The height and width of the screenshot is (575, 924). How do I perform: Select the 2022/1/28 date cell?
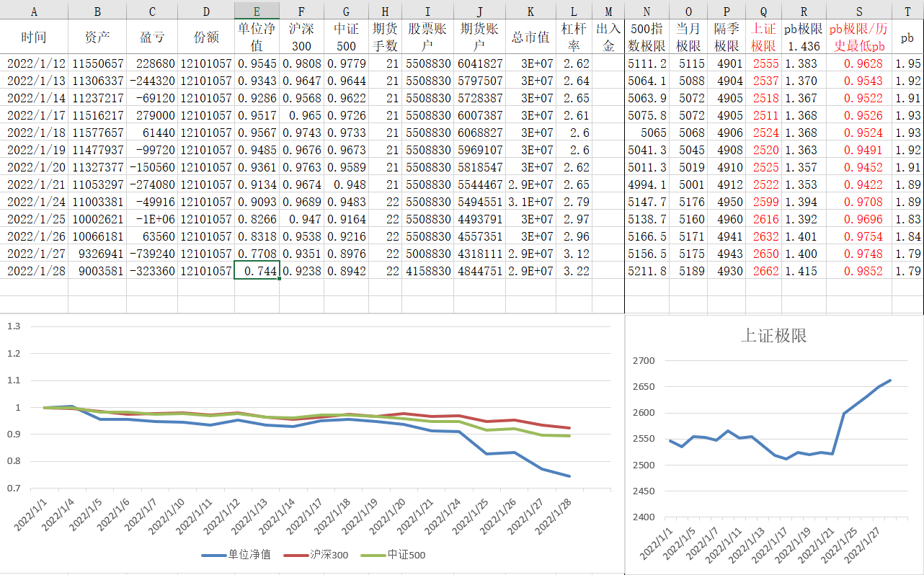pos(36,271)
